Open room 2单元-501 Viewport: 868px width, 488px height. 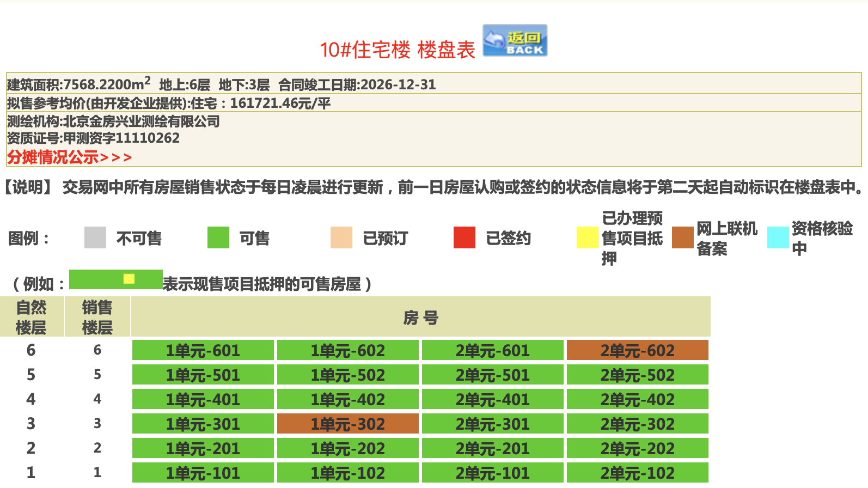(x=492, y=375)
